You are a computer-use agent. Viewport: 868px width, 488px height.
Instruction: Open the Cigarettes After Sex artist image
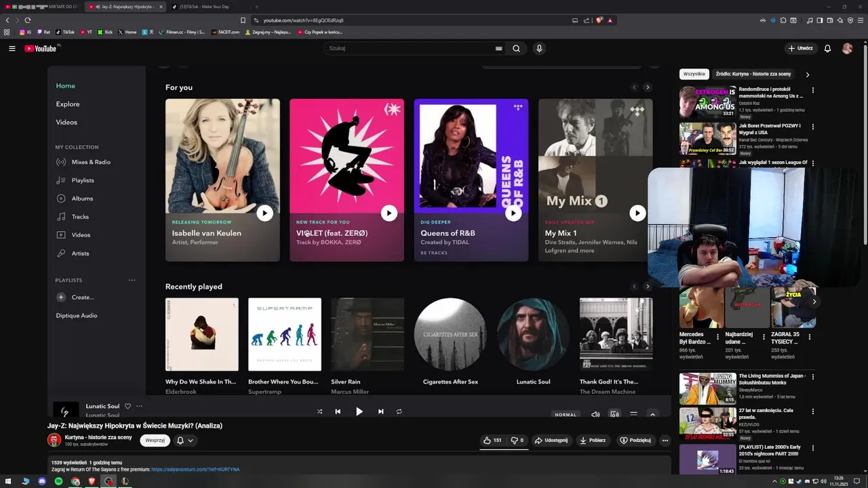[450, 335]
